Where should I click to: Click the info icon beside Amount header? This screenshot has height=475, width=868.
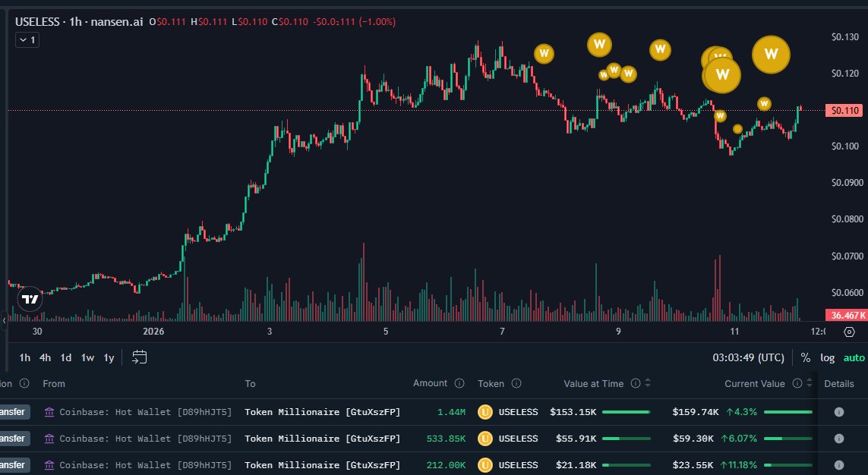point(459,384)
